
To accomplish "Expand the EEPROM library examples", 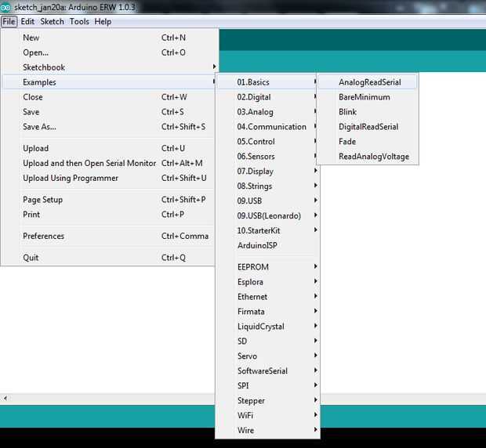I will [267, 267].
